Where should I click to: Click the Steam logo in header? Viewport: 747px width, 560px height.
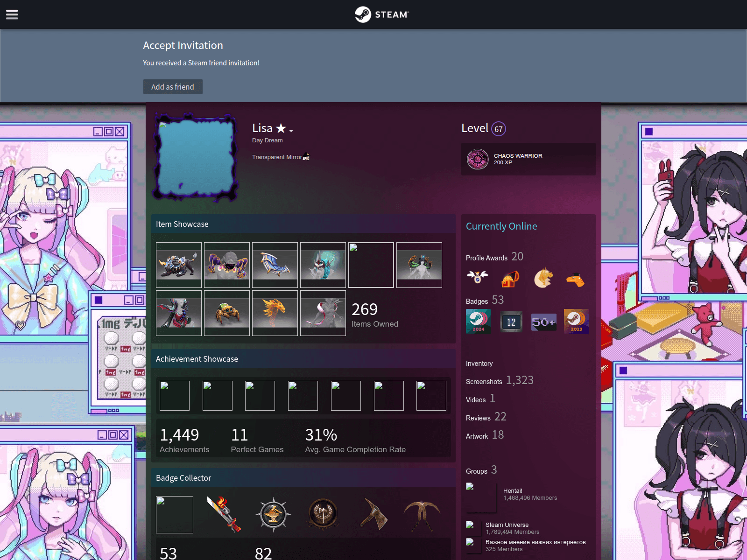(x=381, y=14)
